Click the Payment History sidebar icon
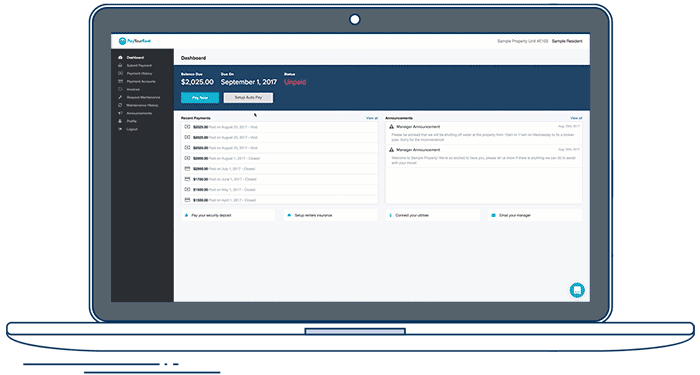 point(120,73)
